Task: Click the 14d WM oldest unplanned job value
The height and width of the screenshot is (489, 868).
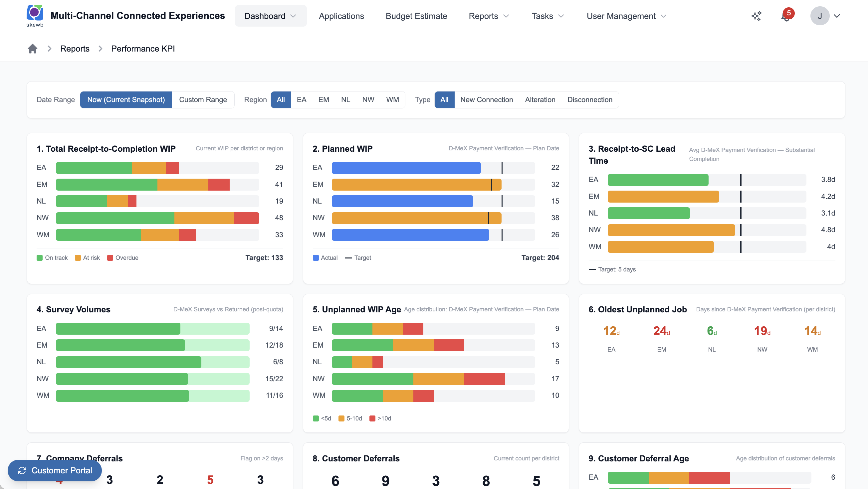Action: point(812,331)
